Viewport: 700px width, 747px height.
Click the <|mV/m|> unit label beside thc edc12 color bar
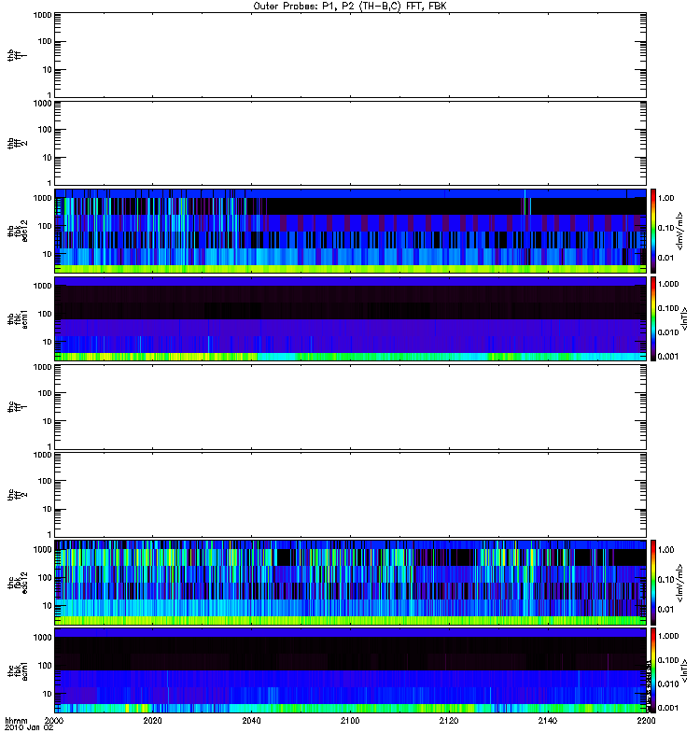click(x=680, y=583)
